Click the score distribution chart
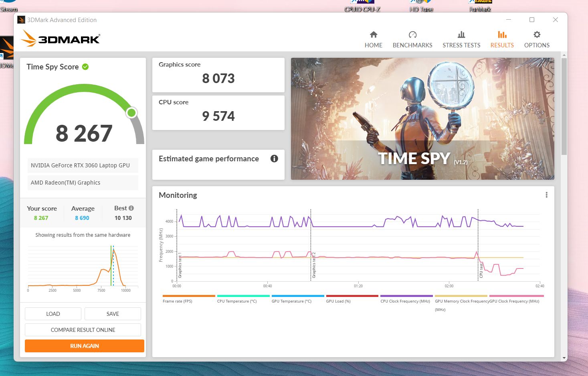This screenshot has height=376, width=588. pyautogui.click(x=83, y=268)
